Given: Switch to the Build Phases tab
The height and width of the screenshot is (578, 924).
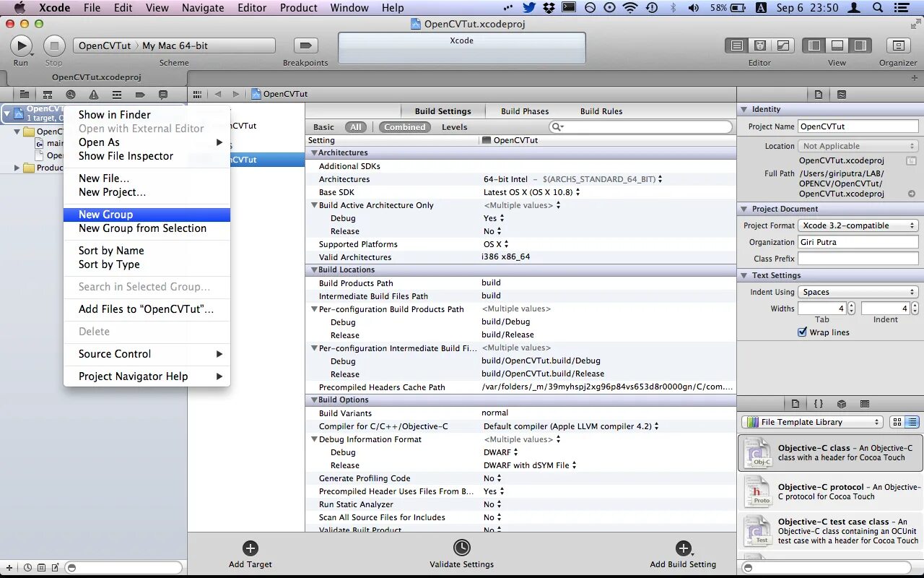Looking at the screenshot, I should [x=525, y=111].
